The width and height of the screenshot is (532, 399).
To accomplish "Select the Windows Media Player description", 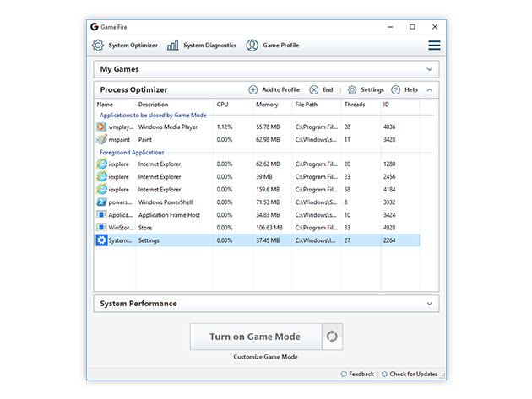I will click(167, 127).
